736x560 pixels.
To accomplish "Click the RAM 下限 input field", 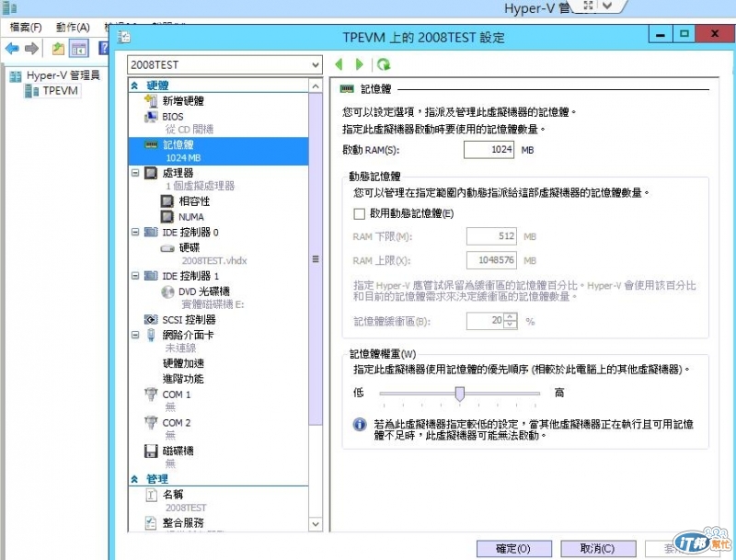I will point(491,236).
